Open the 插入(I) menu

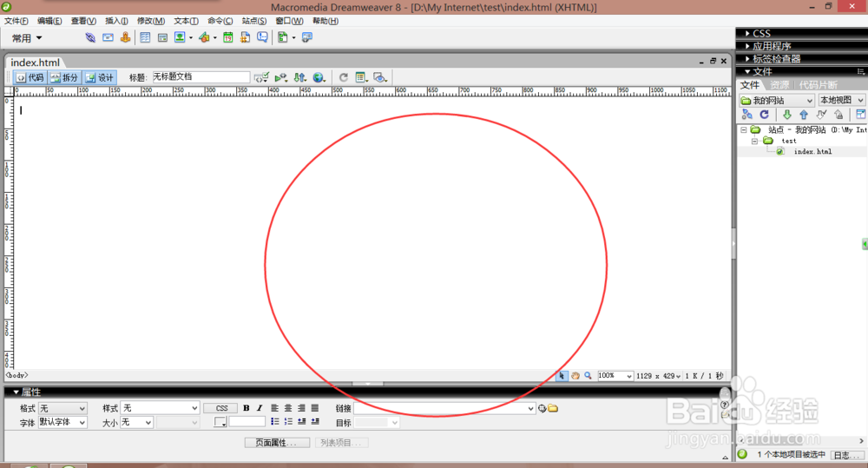pyautogui.click(x=116, y=21)
